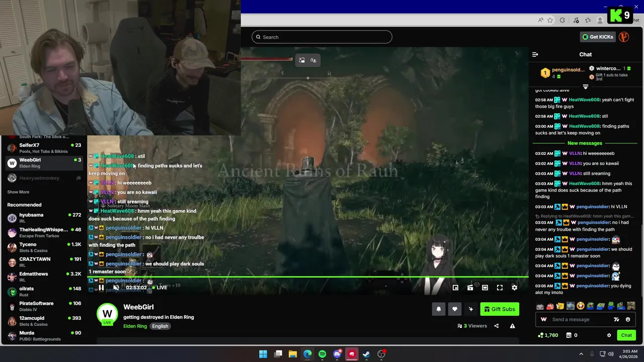Open recommended channel oilrats
Image resolution: width=644 pixels, height=362 pixels.
click(x=44, y=291)
